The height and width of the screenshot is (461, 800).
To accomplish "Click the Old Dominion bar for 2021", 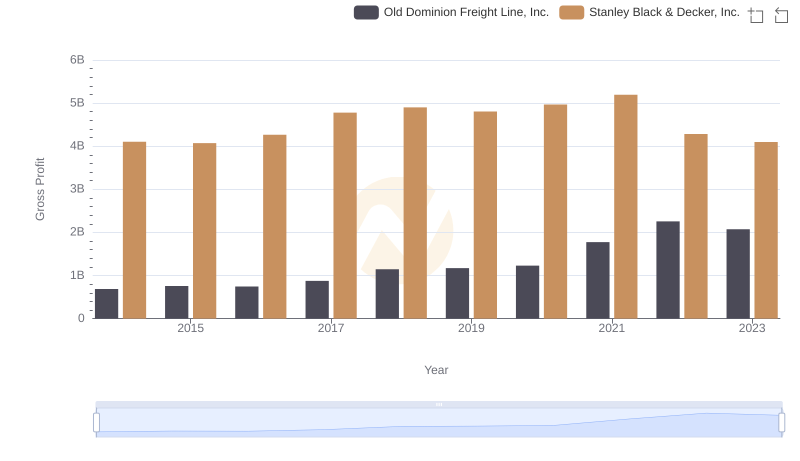I will tap(597, 280).
